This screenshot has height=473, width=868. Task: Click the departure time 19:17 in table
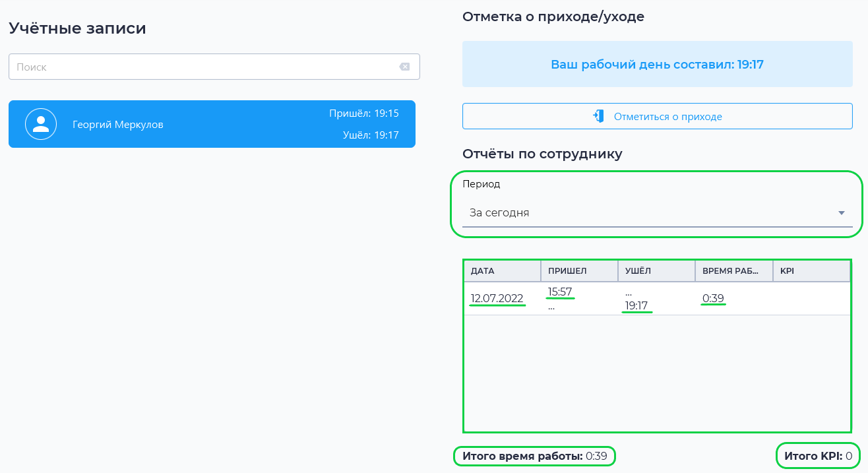[636, 305]
